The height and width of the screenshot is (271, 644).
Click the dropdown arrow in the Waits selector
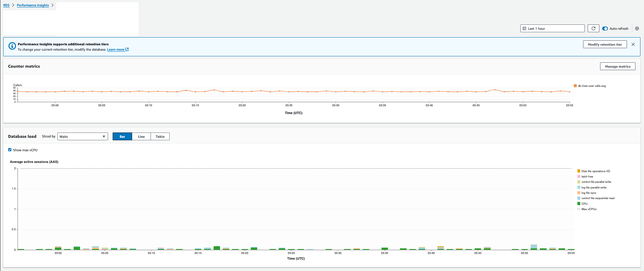[x=104, y=137]
